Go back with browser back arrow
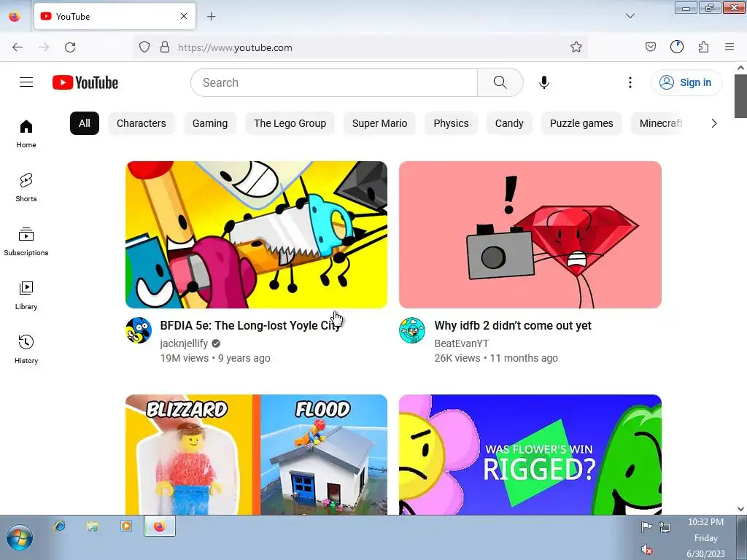This screenshot has height=560, width=747. pos(18,47)
